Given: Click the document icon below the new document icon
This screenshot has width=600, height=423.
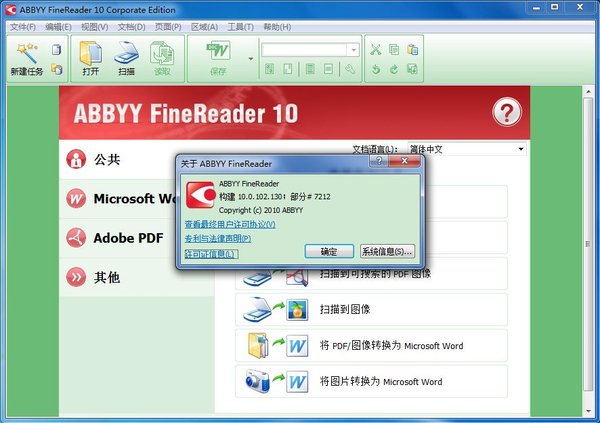Looking at the screenshot, I should click(57, 69).
